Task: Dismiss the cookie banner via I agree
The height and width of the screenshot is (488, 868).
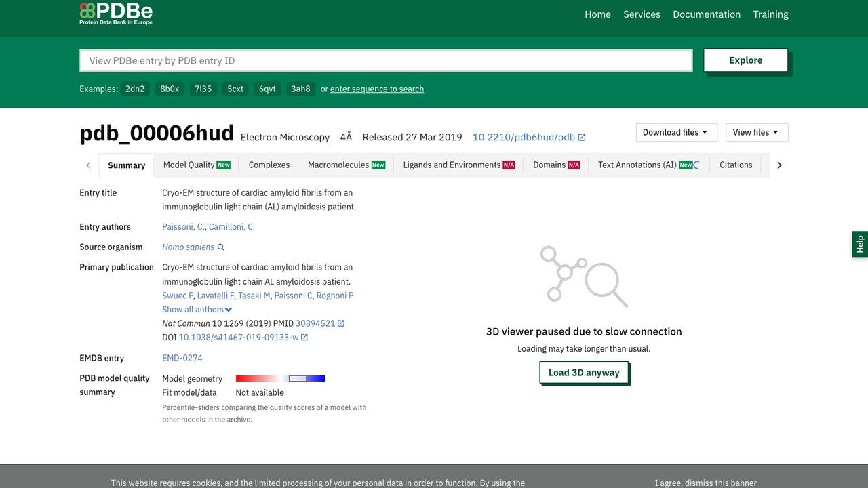Action: (x=705, y=483)
